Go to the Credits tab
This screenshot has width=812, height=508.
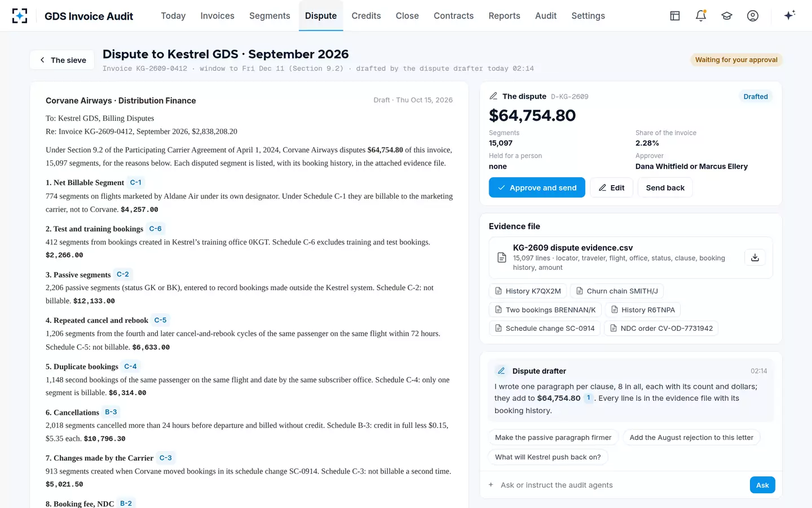point(366,16)
